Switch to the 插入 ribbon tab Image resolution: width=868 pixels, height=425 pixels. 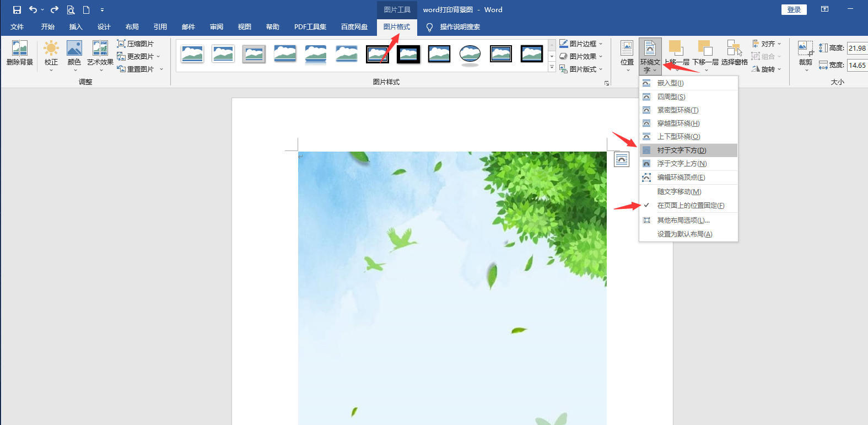[76, 27]
